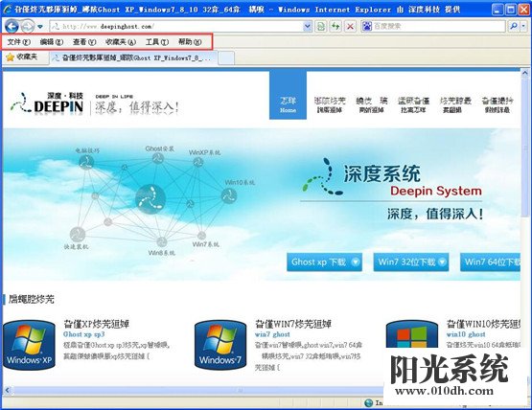Click the blue Home navigation item

[x=288, y=95]
